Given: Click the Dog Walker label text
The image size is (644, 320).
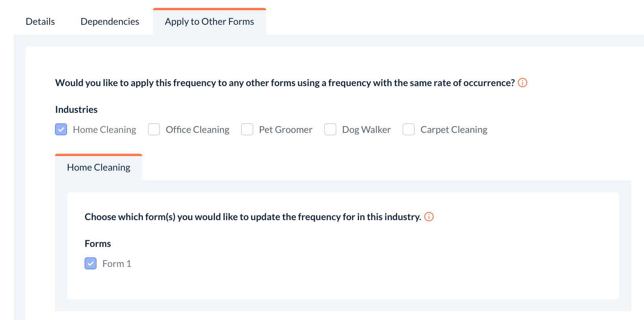Looking at the screenshot, I should tap(366, 130).
